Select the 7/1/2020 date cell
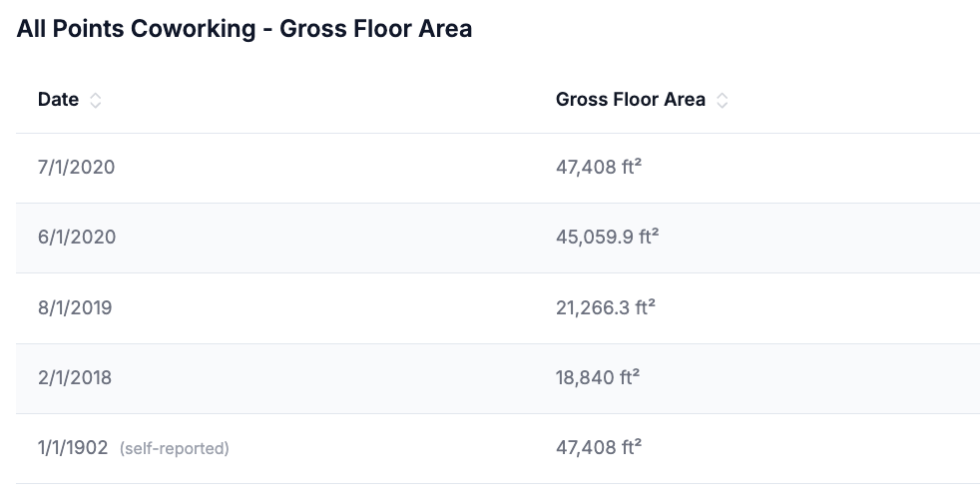 pos(76,168)
